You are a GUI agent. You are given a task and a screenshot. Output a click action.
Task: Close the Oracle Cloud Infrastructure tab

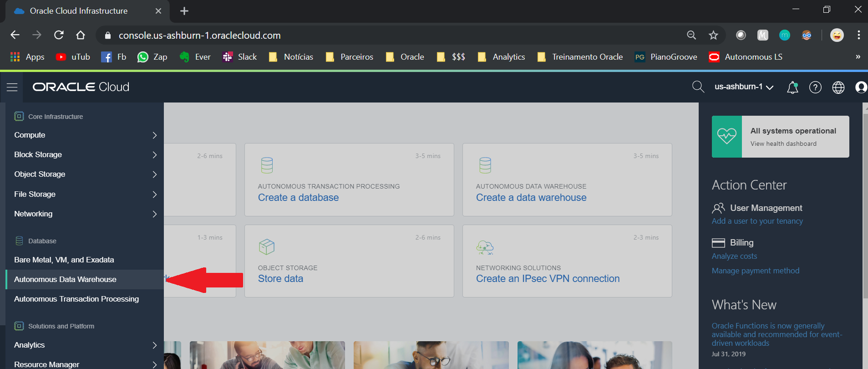(158, 11)
